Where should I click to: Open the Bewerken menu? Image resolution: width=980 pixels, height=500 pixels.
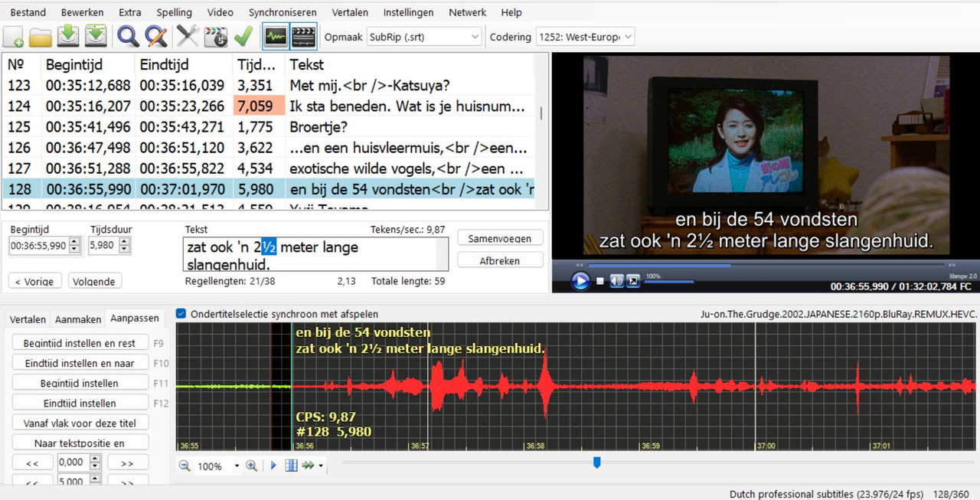click(x=83, y=12)
